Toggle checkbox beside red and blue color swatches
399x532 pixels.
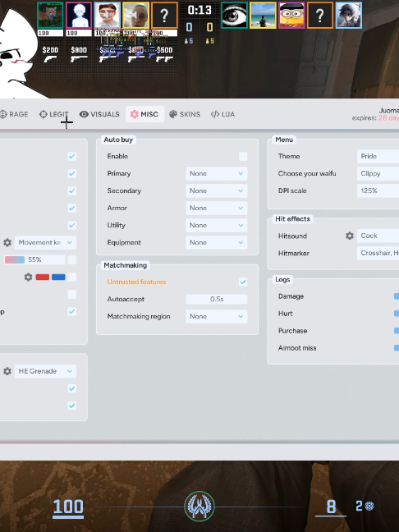(x=72, y=277)
